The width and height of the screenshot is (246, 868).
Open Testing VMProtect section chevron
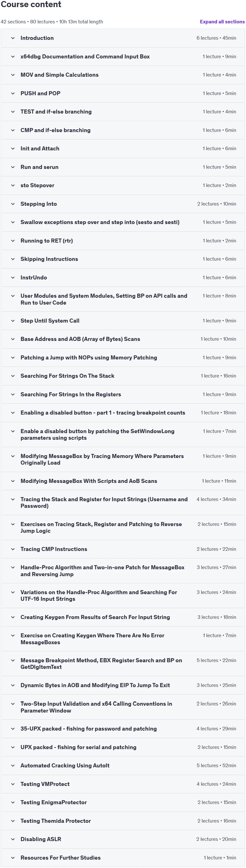13,784
